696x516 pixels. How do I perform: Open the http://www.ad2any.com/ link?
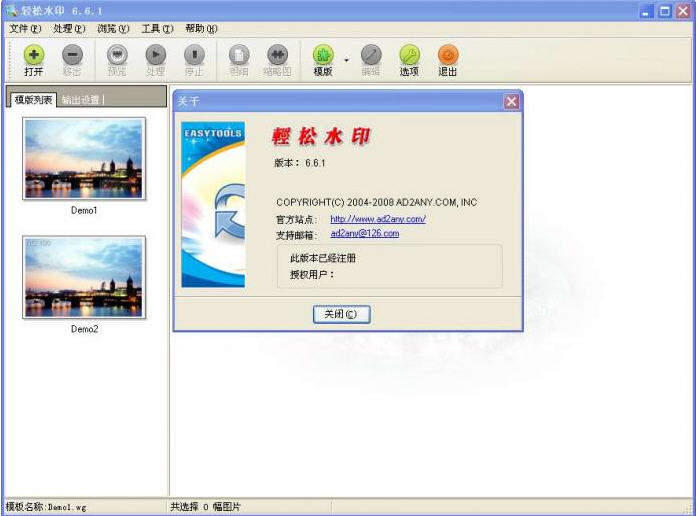378,218
